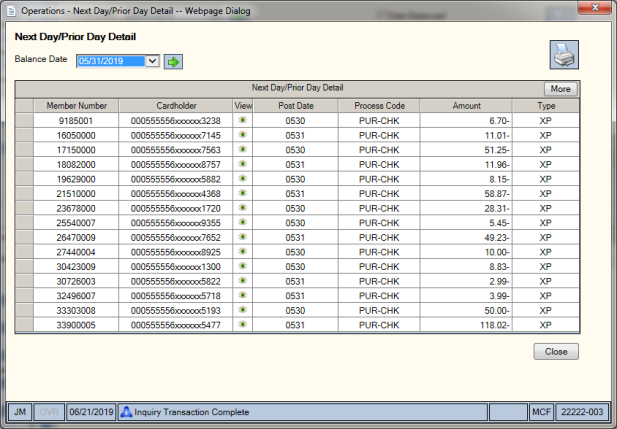Select row header for member 17150000
The width and height of the screenshot is (617, 429).
[x=24, y=150]
